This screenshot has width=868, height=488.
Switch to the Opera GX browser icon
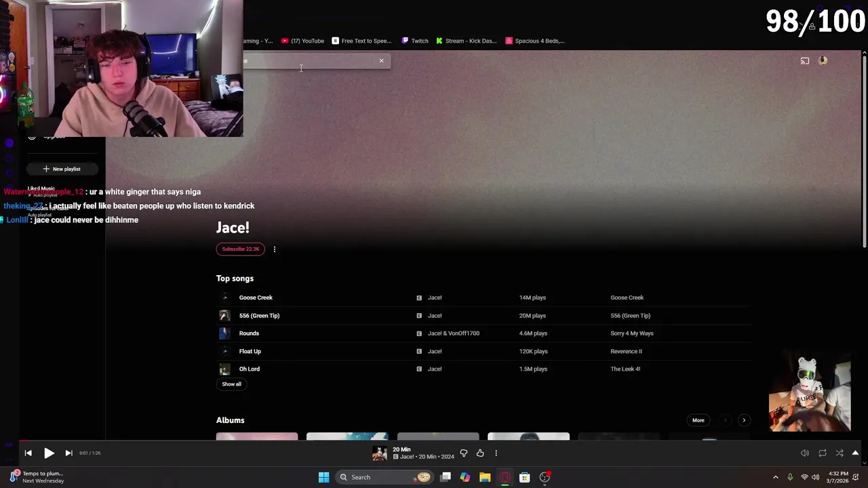505,477
